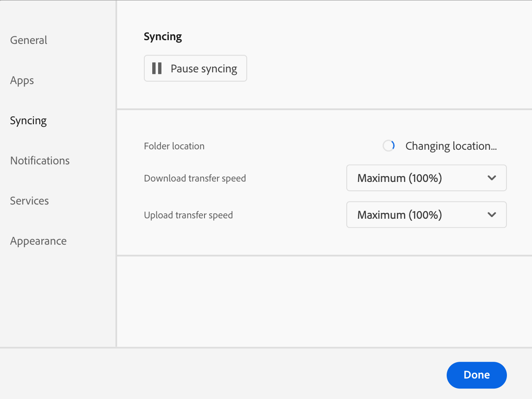The height and width of the screenshot is (399, 532).
Task: Click the Upload speed dropdown chevron icon
Action: pos(491,215)
